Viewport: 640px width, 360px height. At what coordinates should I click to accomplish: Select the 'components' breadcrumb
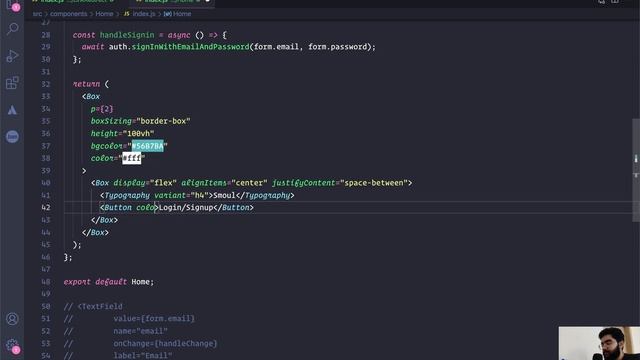click(69, 14)
